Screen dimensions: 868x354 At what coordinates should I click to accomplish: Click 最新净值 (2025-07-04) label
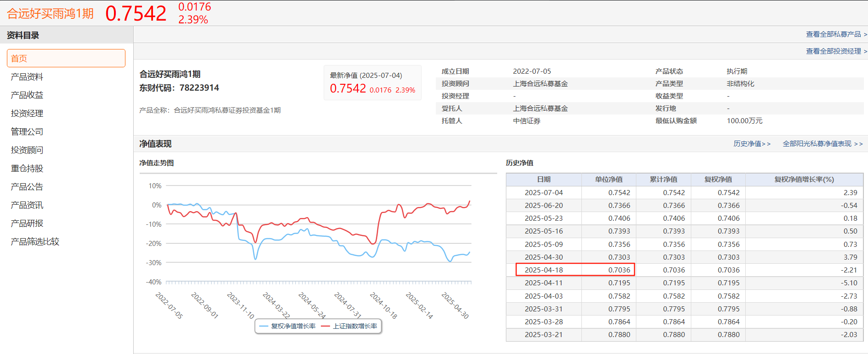tap(366, 76)
